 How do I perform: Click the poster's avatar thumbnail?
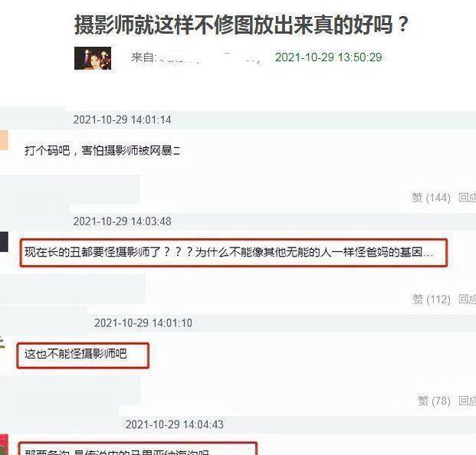93,58
